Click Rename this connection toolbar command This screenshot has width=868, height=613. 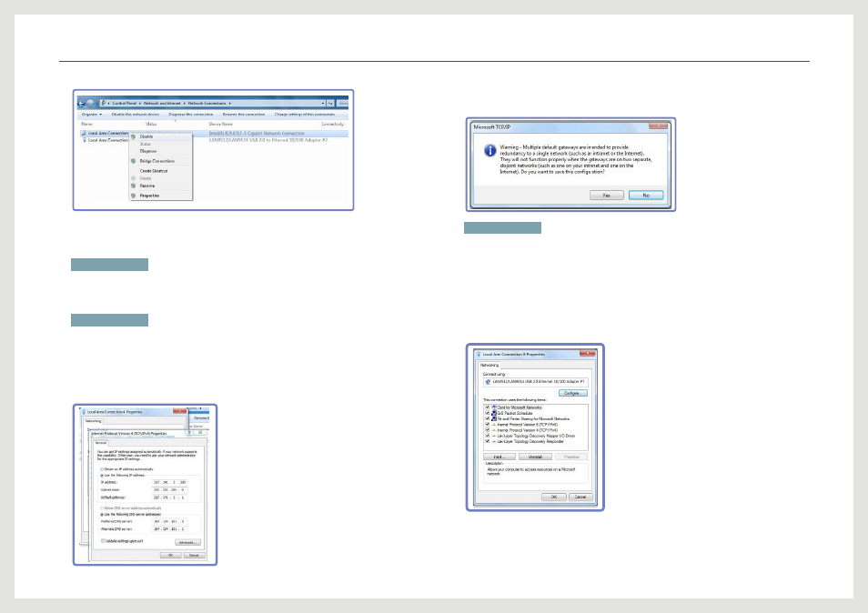pos(244,115)
